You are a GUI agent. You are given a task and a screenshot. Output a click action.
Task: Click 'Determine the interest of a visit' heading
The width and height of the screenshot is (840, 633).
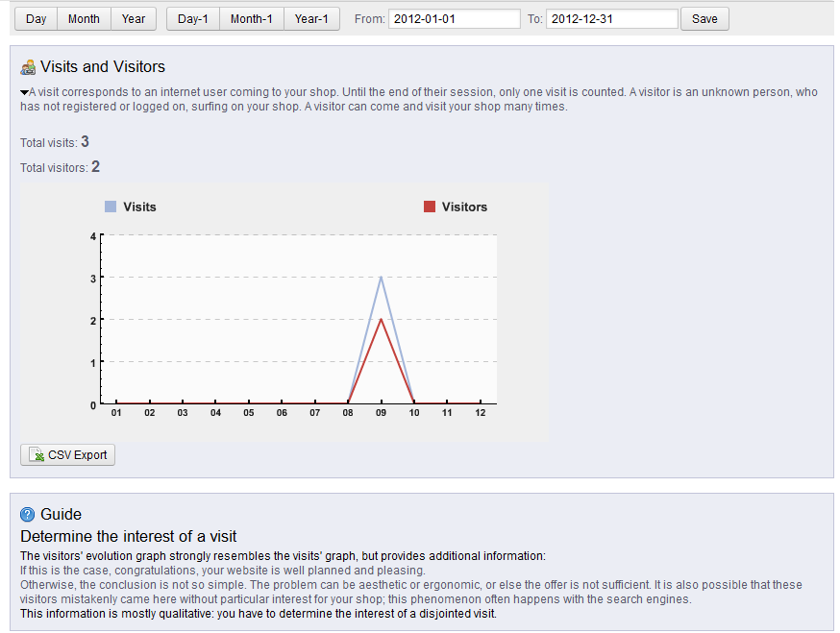(x=129, y=537)
